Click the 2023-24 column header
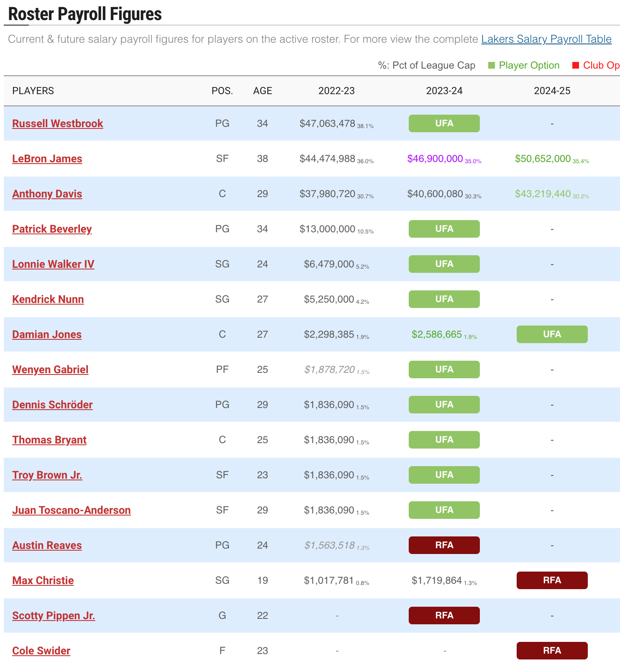 (444, 91)
